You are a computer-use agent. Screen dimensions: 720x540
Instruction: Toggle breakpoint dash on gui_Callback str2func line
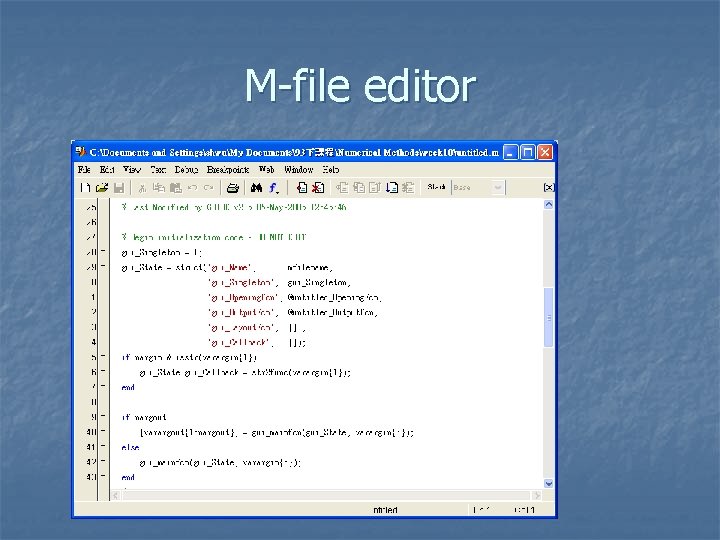[103, 371]
